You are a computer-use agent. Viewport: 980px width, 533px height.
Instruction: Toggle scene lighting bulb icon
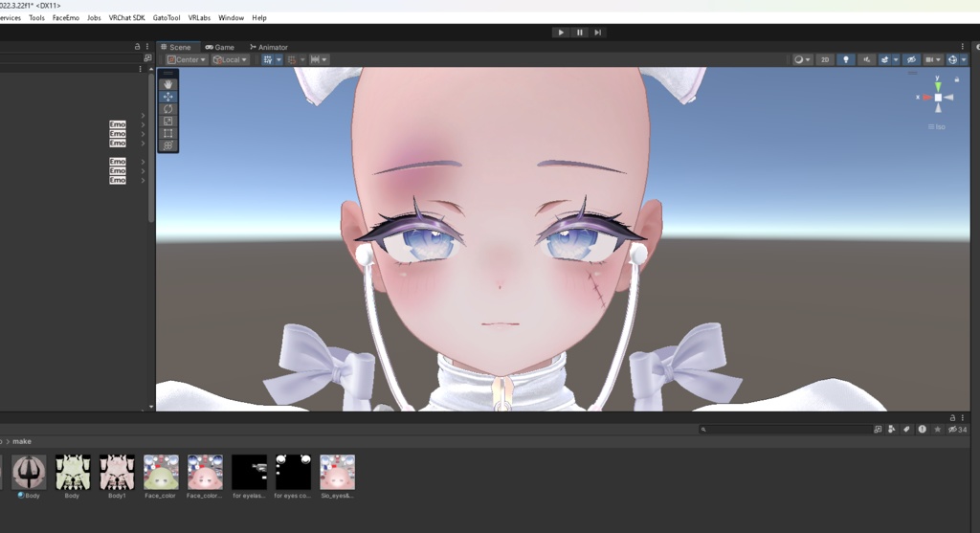click(846, 60)
